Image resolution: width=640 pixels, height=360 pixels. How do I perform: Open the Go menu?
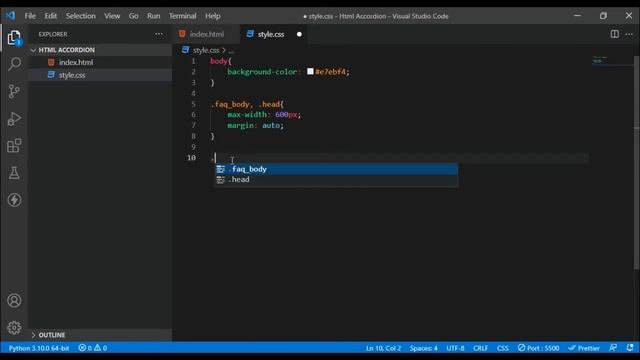point(133,16)
